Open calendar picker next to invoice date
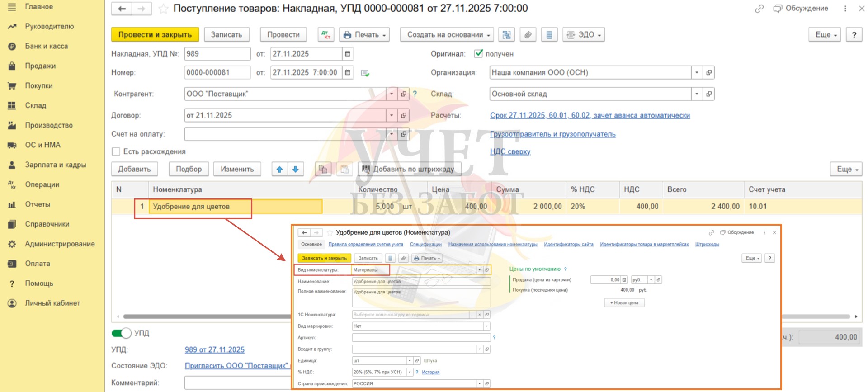This screenshot has width=868, height=392. point(348,54)
